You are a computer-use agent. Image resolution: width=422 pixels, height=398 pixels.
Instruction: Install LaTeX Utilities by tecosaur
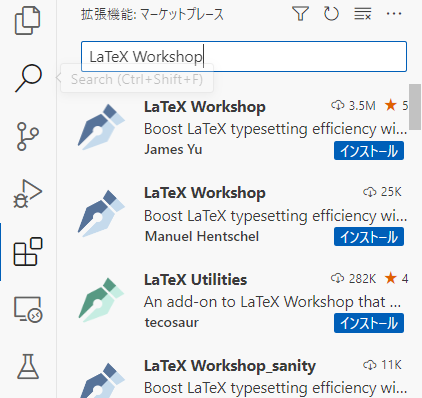point(369,323)
